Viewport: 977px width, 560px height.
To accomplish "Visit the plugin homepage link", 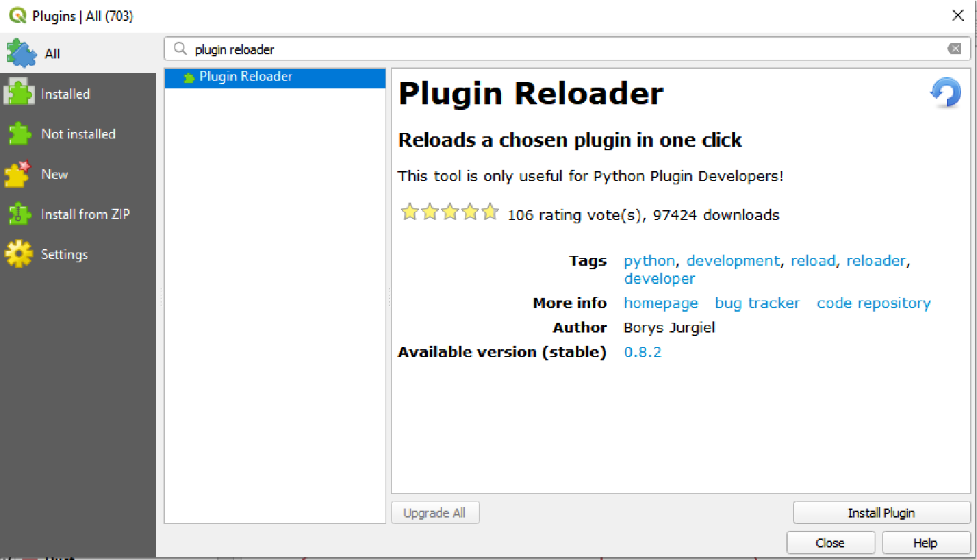I will 661,303.
